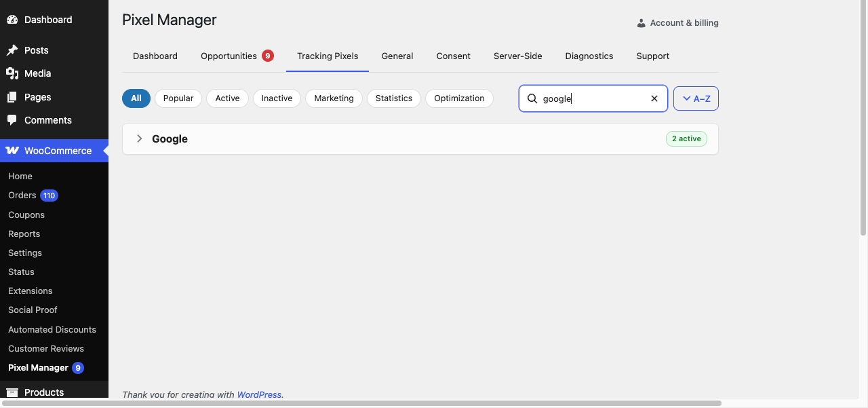Click the search magnifier icon
Screen dimensions: 868x408
point(532,98)
